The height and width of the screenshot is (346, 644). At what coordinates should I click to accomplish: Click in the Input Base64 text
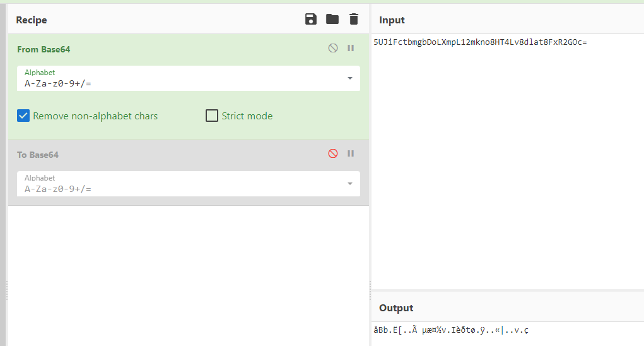tap(480, 42)
